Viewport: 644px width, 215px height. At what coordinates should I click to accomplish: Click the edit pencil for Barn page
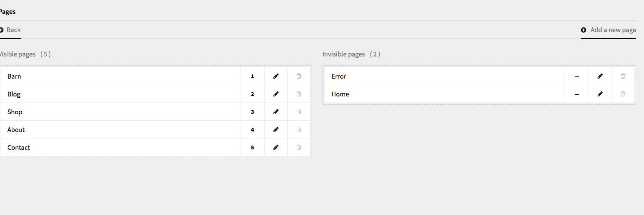[x=276, y=76]
